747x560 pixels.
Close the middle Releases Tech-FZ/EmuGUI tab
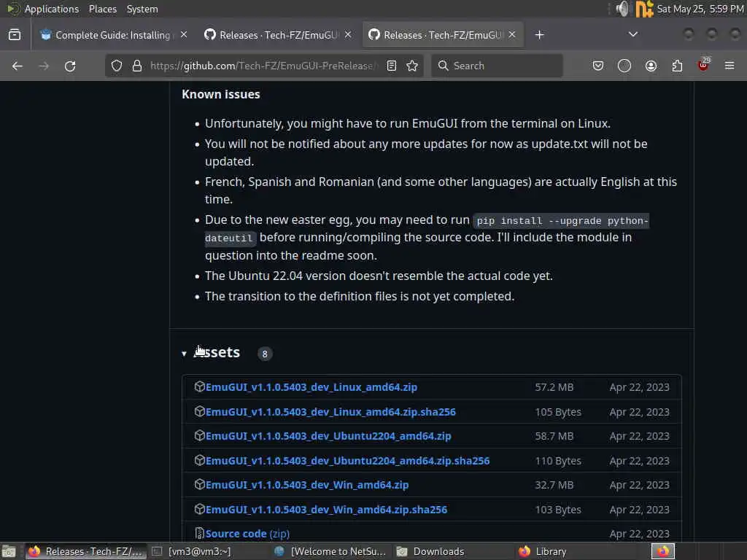click(x=348, y=35)
